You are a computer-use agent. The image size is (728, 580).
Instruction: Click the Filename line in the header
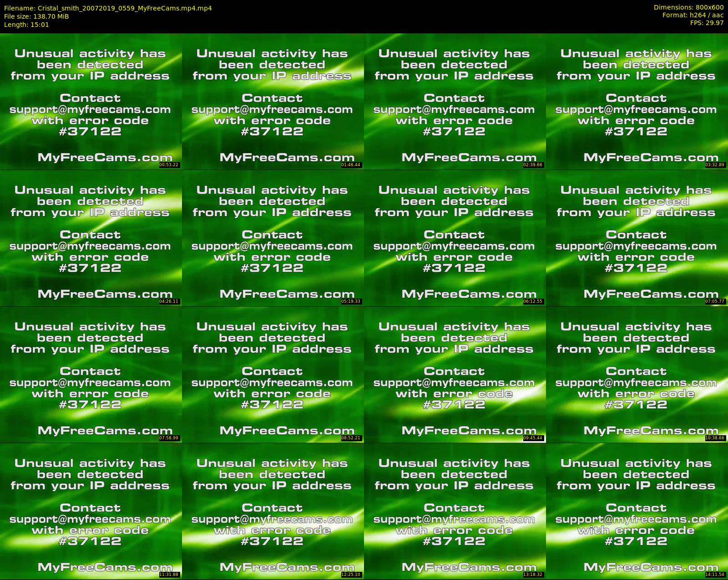coord(108,8)
